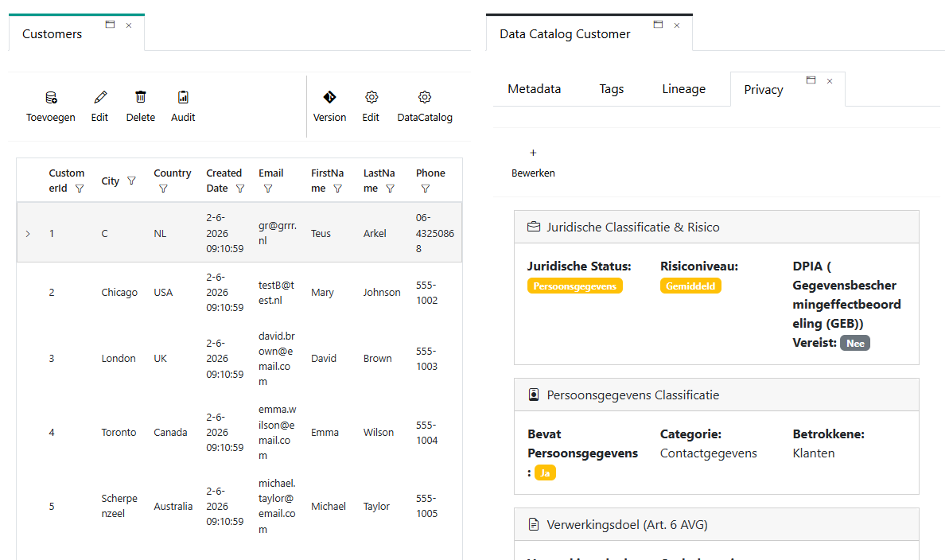
Task: Select the London city cell
Action: pos(118,358)
